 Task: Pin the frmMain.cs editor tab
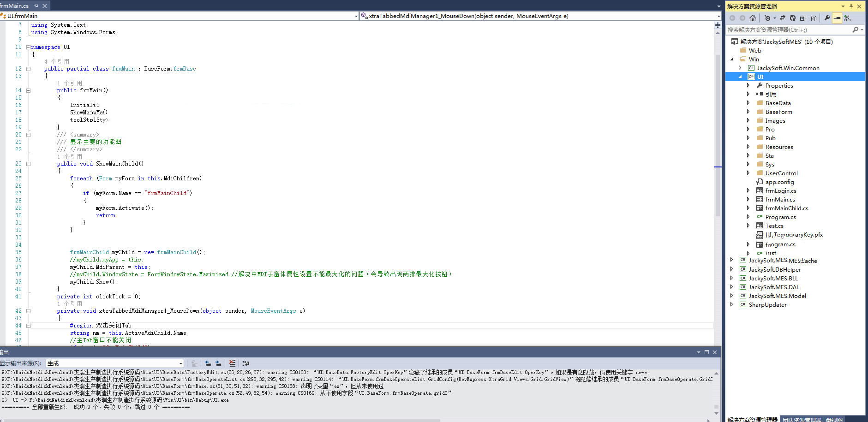coord(36,6)
